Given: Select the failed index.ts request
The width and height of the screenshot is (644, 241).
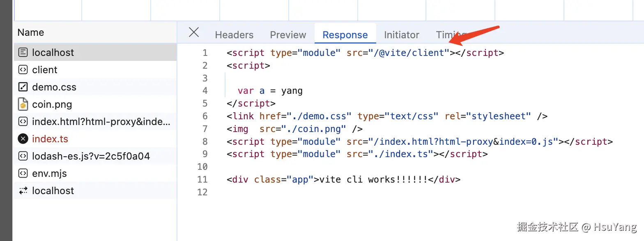Looking at the screenshot, I should [x=50, y=139].
